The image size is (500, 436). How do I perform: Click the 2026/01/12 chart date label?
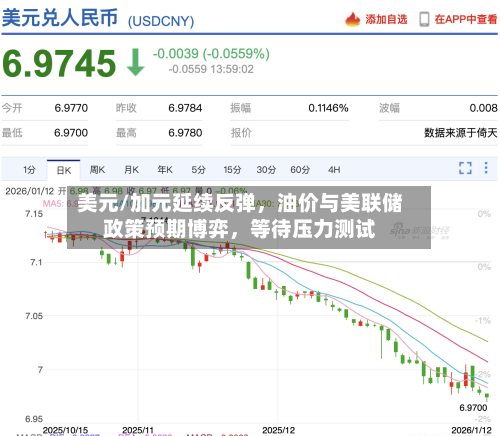30,191
